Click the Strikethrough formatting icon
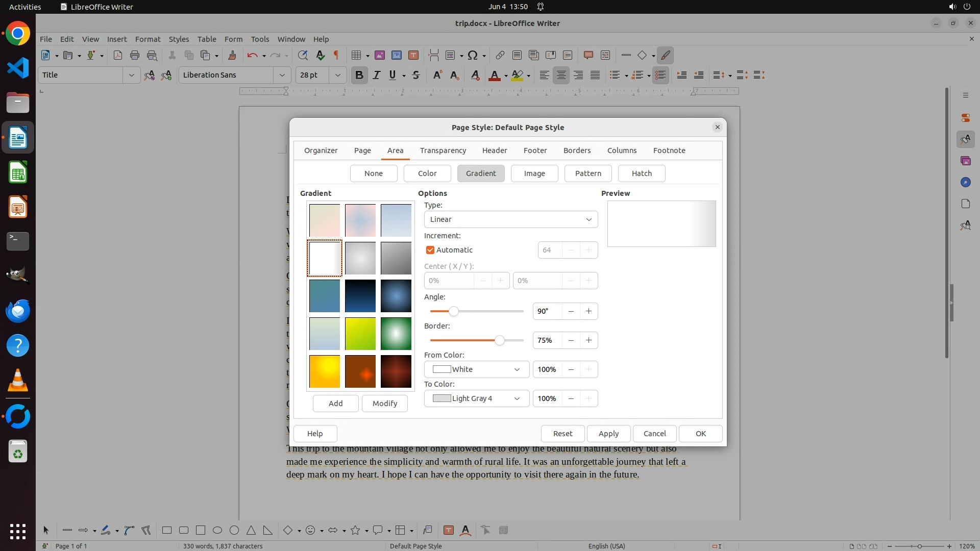 pyautogui.click(x=416, y=76)
